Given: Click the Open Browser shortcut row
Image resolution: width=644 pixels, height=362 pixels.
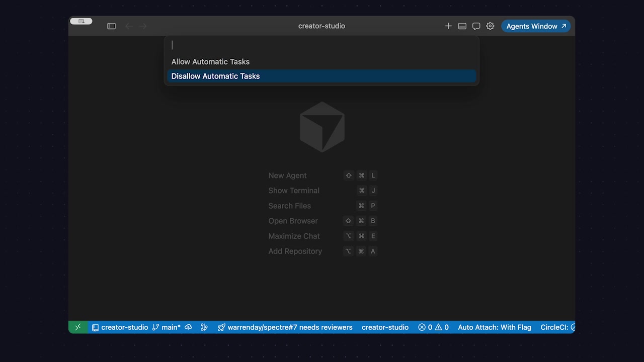Looking at the screenshot, I should (x=323, y=221).
